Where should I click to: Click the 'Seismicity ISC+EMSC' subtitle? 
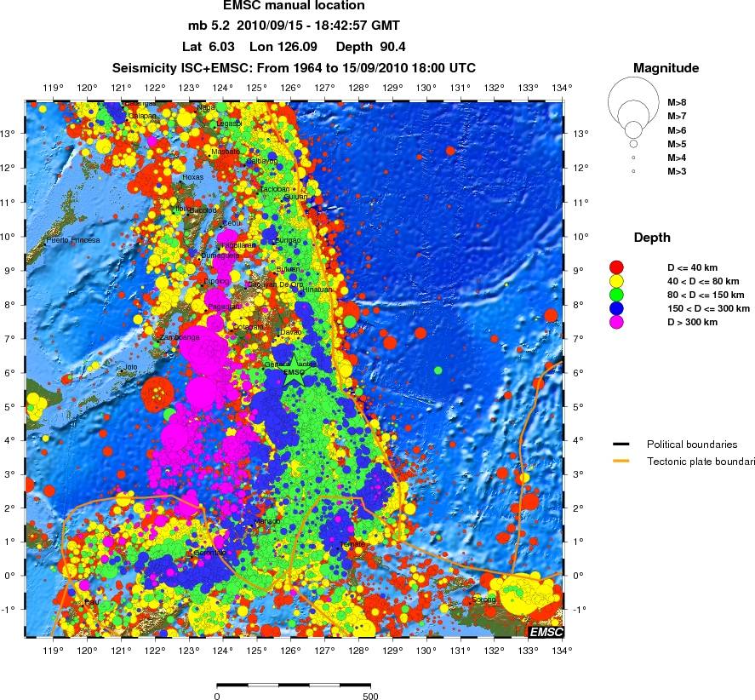pos(294,68)
